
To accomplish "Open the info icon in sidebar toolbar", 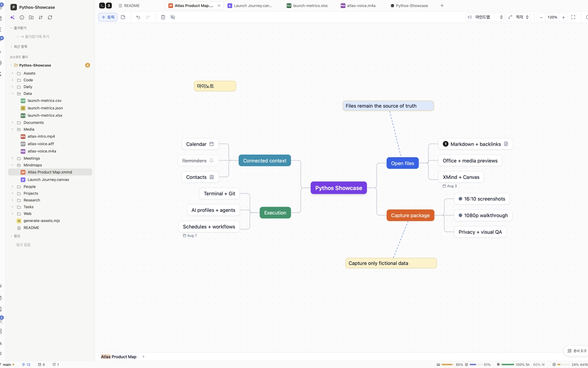I will coord(22,17).
